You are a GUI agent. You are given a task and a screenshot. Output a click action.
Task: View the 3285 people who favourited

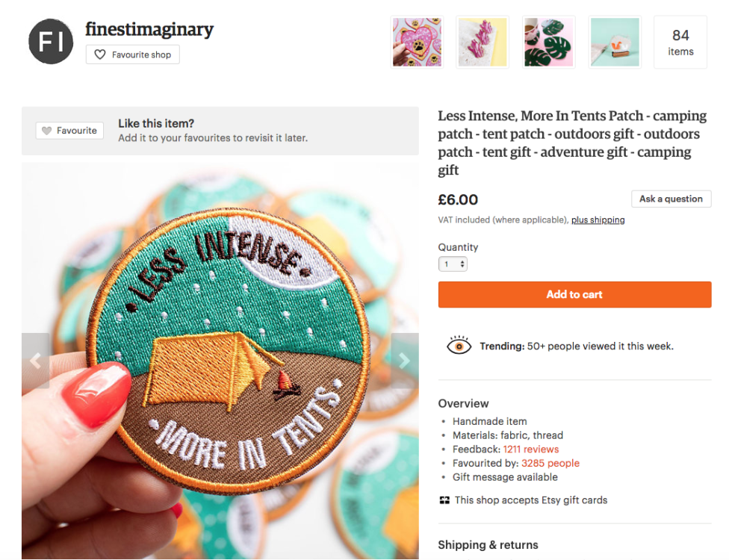point(550,464)
